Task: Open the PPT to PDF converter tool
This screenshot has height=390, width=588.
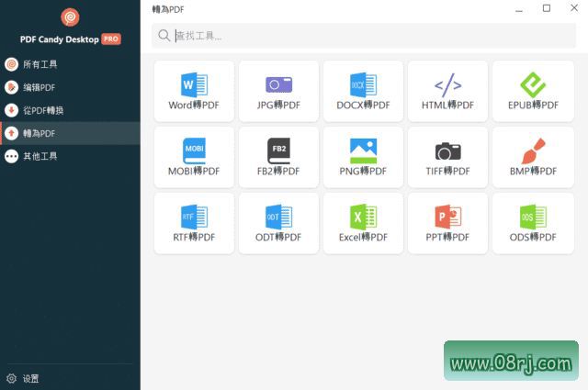Action: [447, 223]
